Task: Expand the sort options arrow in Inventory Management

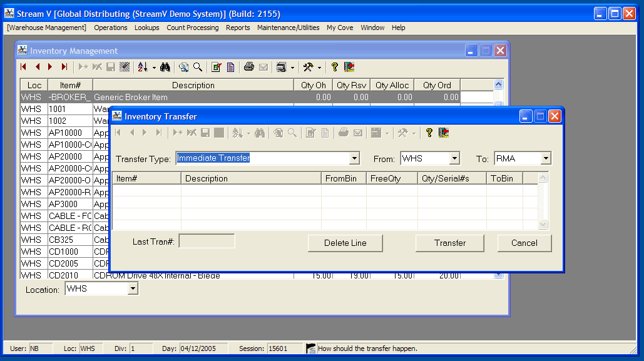Action: pos(154,68)
